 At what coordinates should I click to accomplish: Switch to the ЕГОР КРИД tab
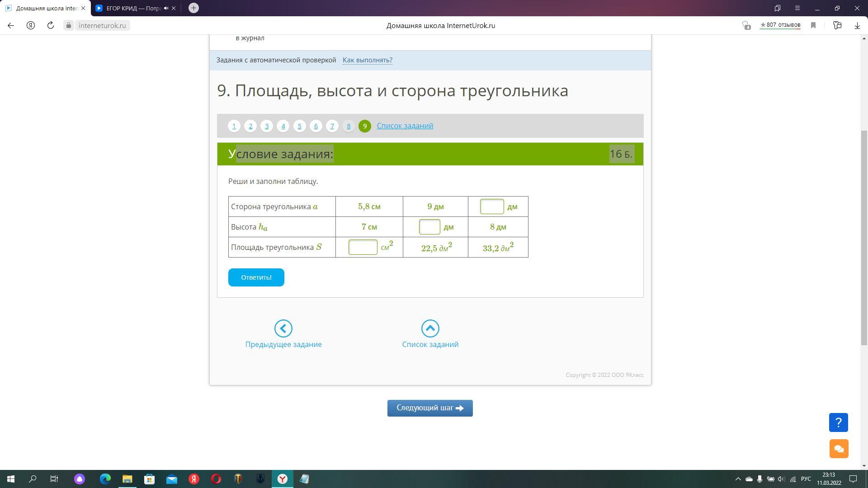(131, 8)
